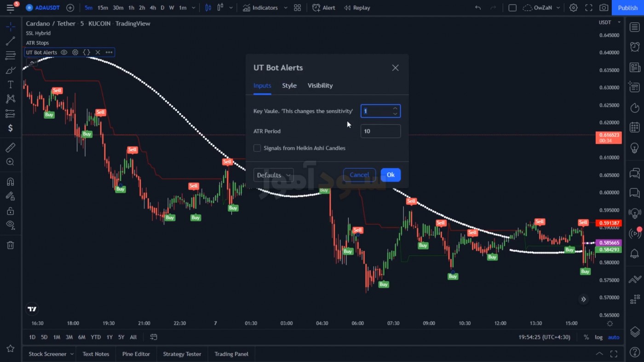The image size is (644, 362).
Task: Open the ADAUSDT symbol search
Action: pos(44,8)
